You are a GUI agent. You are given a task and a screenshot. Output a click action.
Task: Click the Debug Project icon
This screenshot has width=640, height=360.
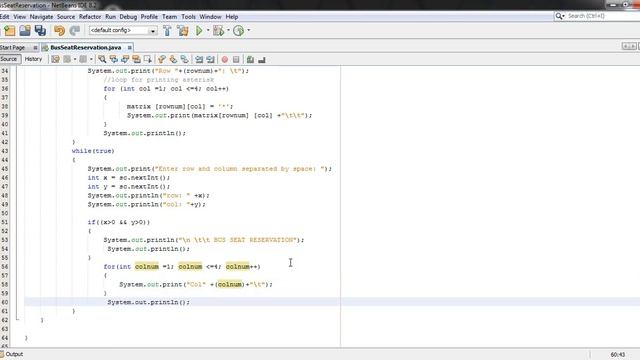(x=218, y=31)
